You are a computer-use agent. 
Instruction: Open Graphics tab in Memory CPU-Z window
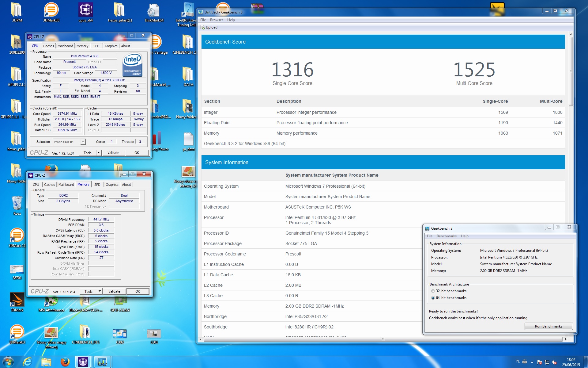[x=112, y=185]
